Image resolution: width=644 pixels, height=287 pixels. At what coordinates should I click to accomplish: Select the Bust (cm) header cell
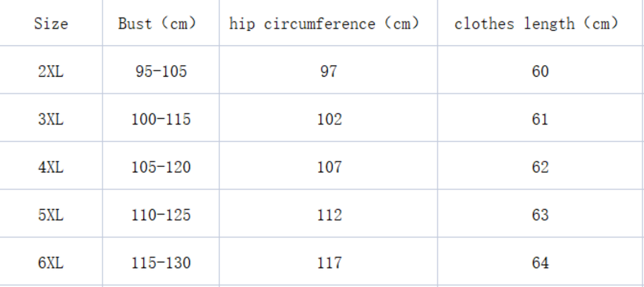point(160,24)
